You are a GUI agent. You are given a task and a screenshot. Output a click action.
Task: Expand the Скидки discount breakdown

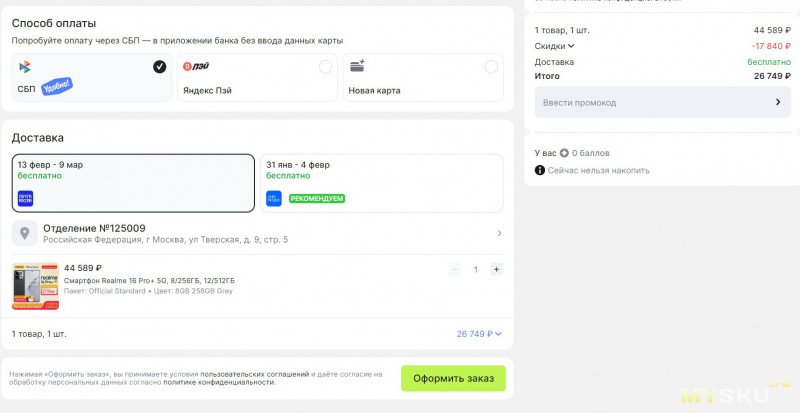(x=555, y=46)
